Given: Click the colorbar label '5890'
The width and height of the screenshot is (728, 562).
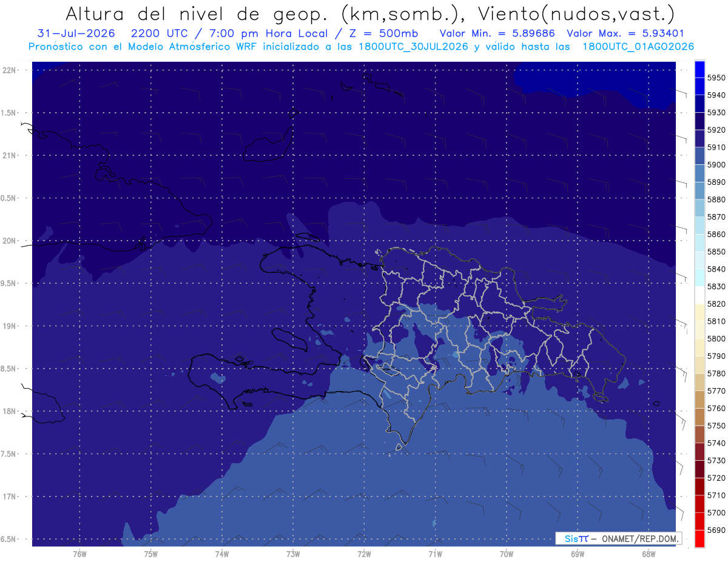Looking at the screenshot, I should (716, 182).
